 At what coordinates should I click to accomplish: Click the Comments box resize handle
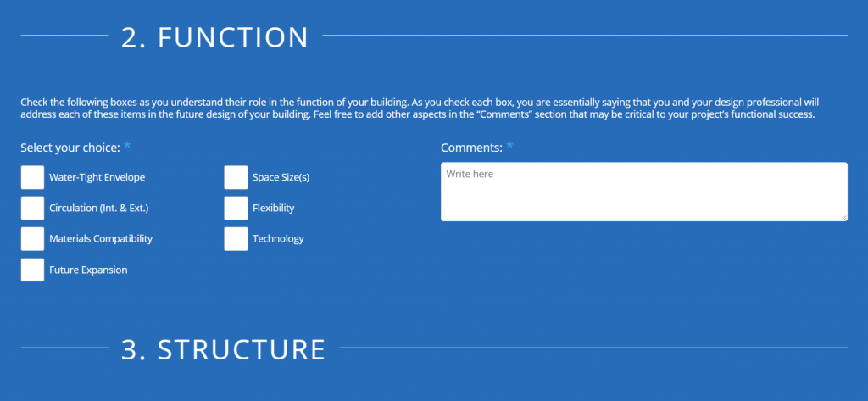click(x=843, y=217)
